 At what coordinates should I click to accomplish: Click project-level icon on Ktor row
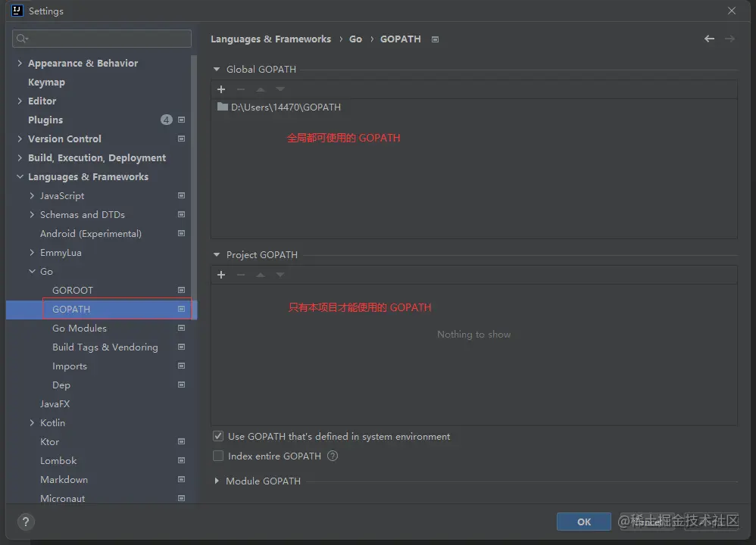click(181, 441)
